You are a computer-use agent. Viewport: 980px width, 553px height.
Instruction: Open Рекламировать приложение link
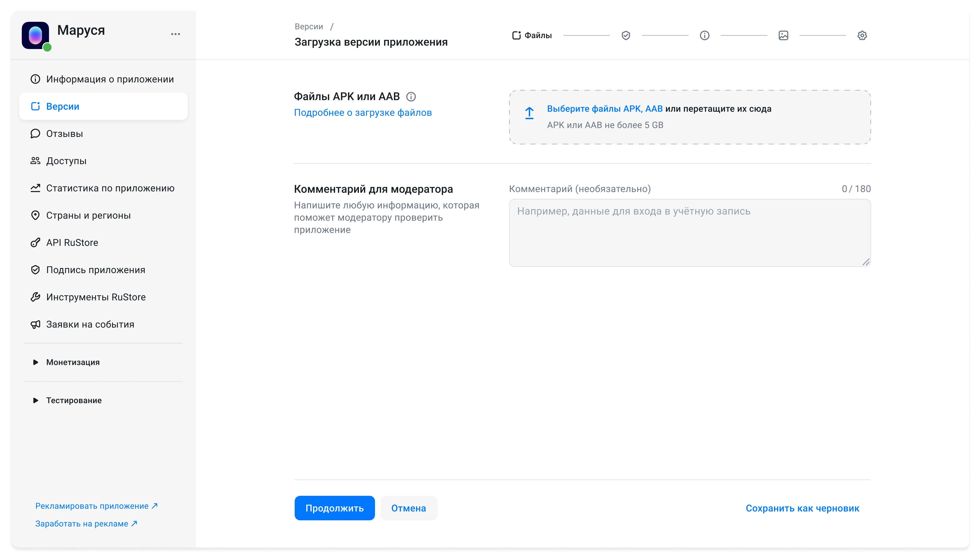[x=96, y=506]
